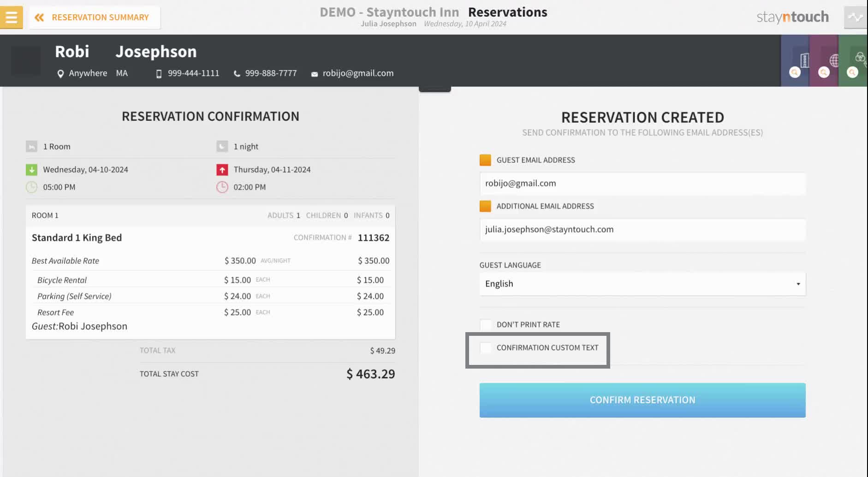Click the staff name Julia Josephson

coord(388,24)
